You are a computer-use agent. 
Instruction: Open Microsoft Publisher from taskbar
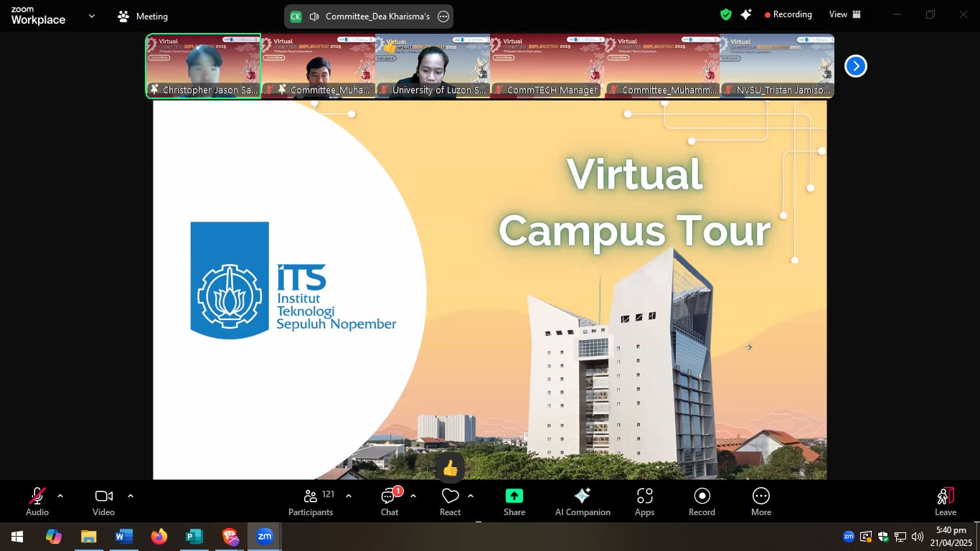[194, 537]
